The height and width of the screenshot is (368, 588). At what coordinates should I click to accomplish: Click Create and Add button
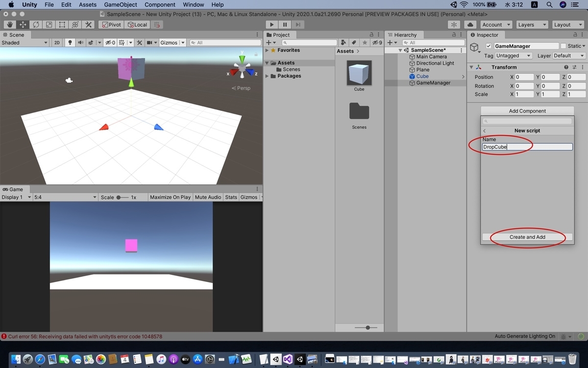pyautogui.click(x=527, y=237)
